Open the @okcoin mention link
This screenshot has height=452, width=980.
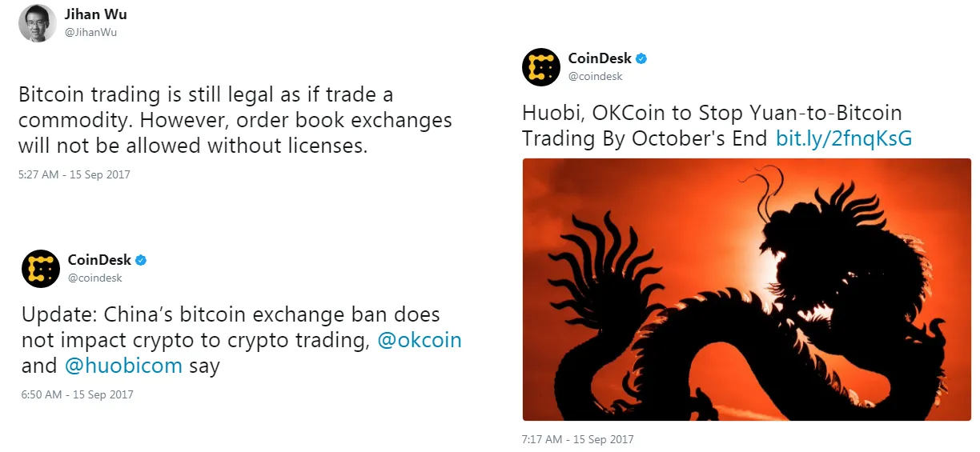click(x=420, y=340)
